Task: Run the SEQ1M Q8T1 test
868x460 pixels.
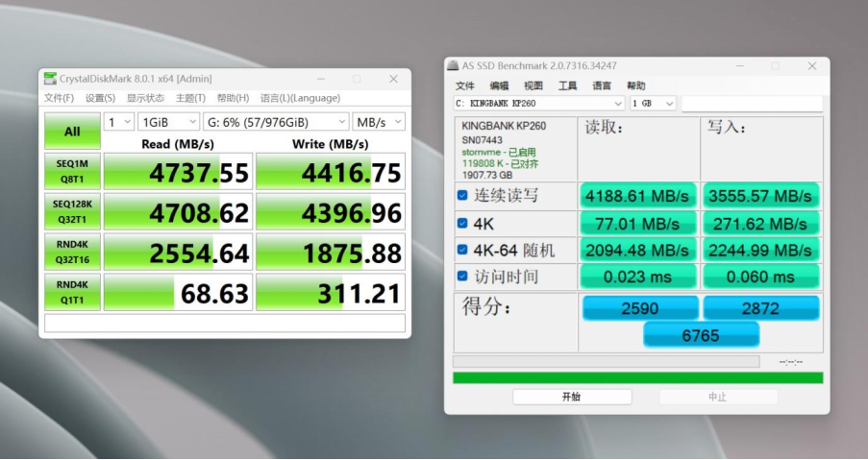Action: [x=72, y=171]
